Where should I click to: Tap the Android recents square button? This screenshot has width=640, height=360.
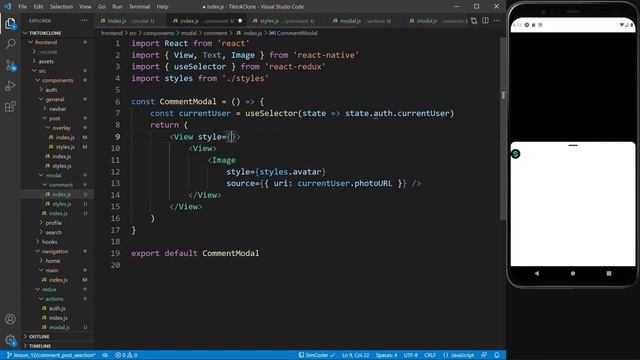609,273
